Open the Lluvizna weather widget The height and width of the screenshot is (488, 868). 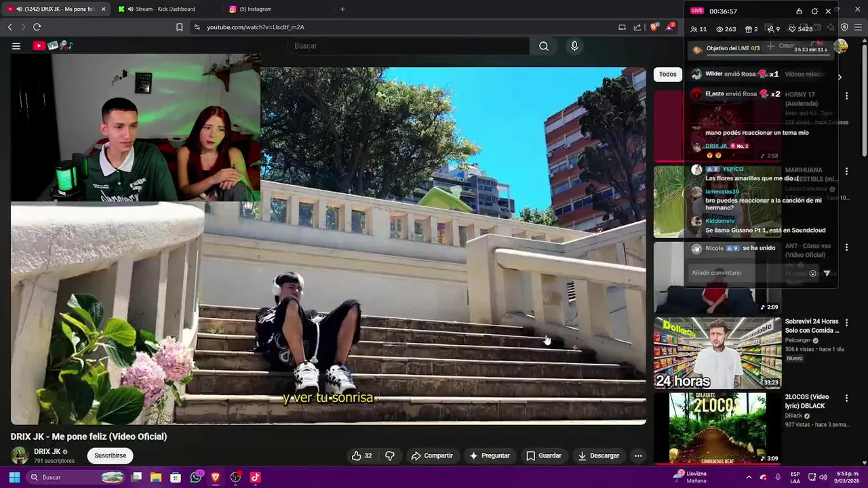pos(690,477)
